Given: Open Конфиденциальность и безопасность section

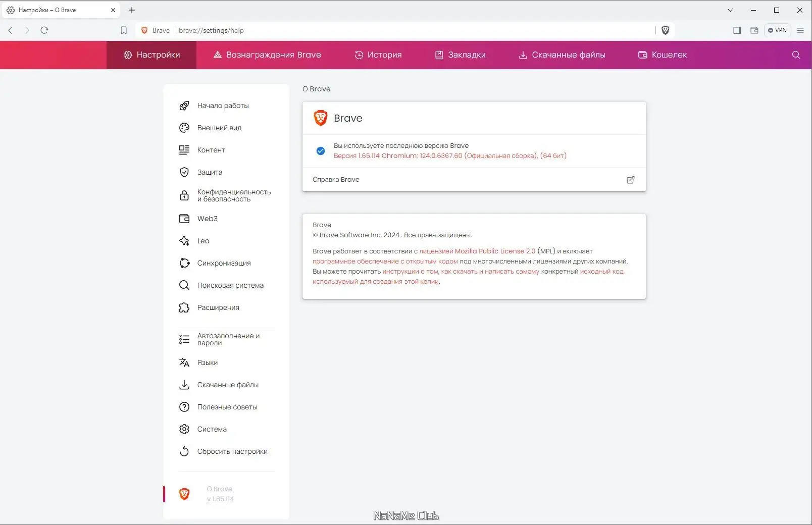Looking at the screenshot, I should click(234, 195).
